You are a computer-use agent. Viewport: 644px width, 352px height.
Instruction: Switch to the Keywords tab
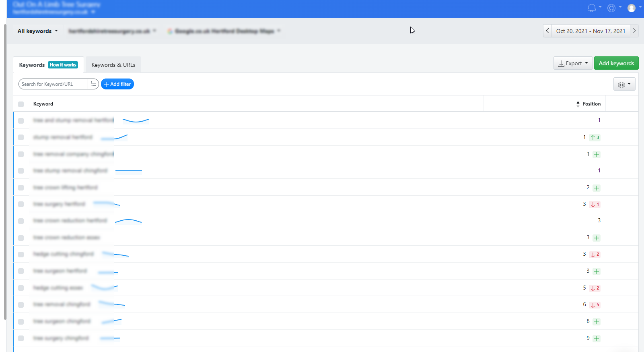[x=32, y=65]
